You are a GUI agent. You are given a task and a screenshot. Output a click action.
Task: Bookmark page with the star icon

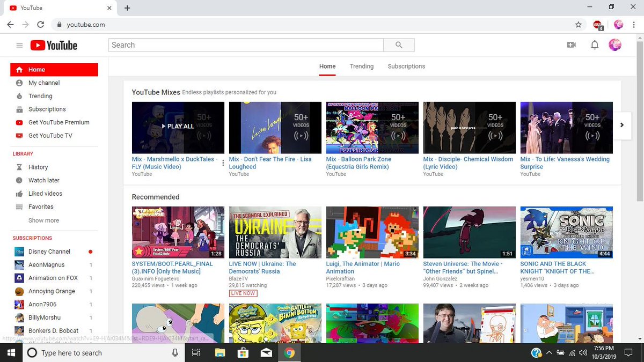(578, 25)
